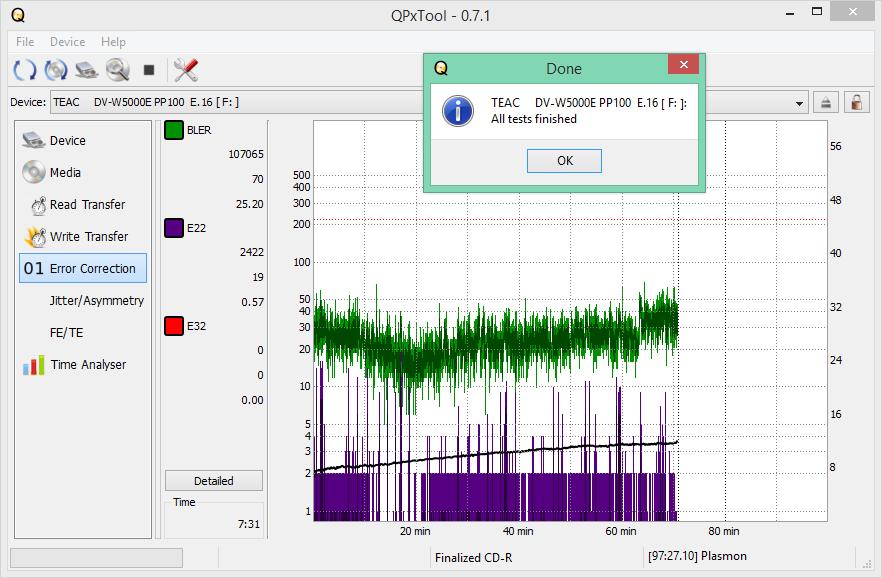Click the '60 min' axis label

[621, 531]
